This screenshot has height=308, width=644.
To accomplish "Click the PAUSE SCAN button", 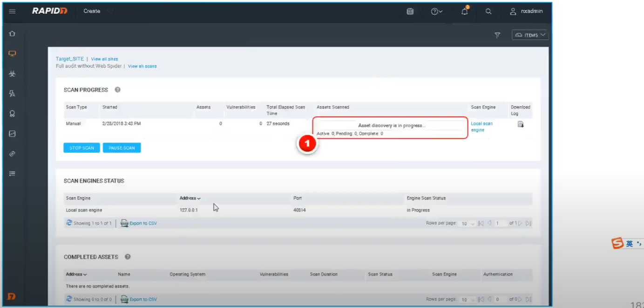I will pyautogui.click(x=122, y=148).
